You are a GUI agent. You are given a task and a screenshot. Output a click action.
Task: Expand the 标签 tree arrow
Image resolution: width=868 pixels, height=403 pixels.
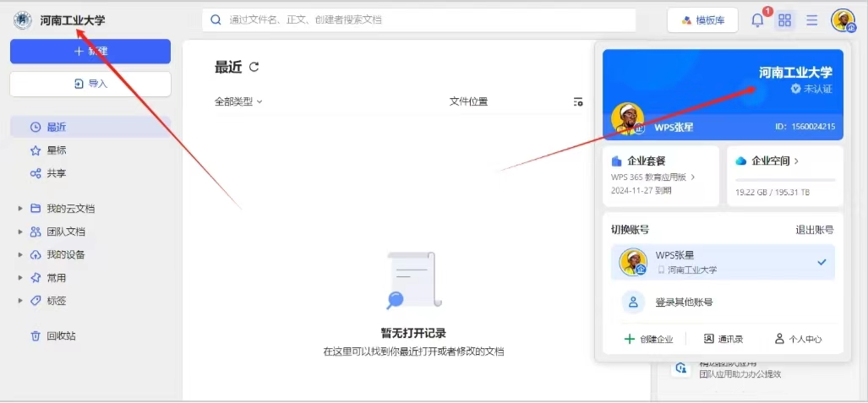[20, 301]
